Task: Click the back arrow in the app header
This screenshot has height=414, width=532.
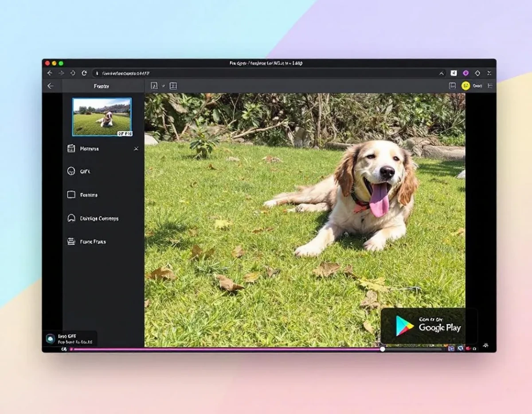Action: (x=51, y=86)
